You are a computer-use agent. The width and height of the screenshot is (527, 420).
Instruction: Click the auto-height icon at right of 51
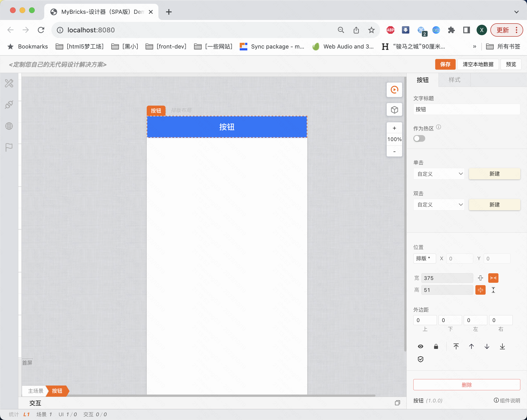click(x=493, y=290)
